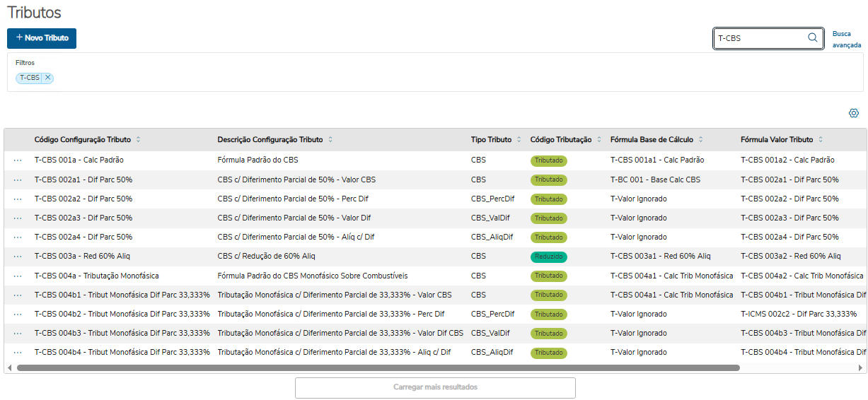This screenshot has height=400, width=868.
Task: Click the scrollbar right arrow
Action: (860, 368)
